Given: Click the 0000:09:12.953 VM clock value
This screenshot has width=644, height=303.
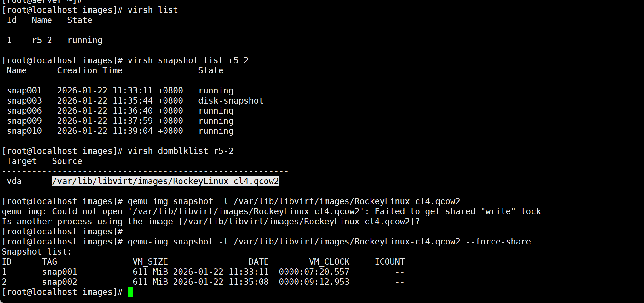Looking at the screenshot, I should pos(314,282).
